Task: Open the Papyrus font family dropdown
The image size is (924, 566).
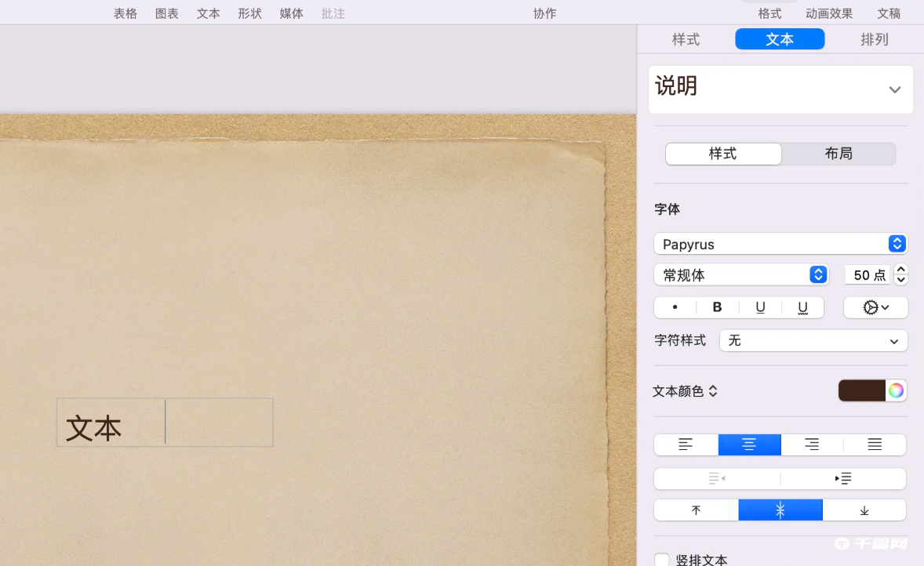Action: (780, 244)
